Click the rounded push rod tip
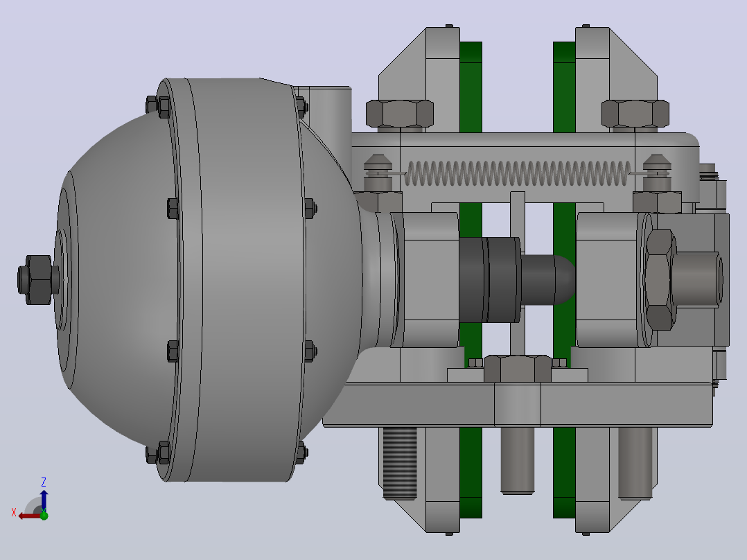 [x=548, y=280]
